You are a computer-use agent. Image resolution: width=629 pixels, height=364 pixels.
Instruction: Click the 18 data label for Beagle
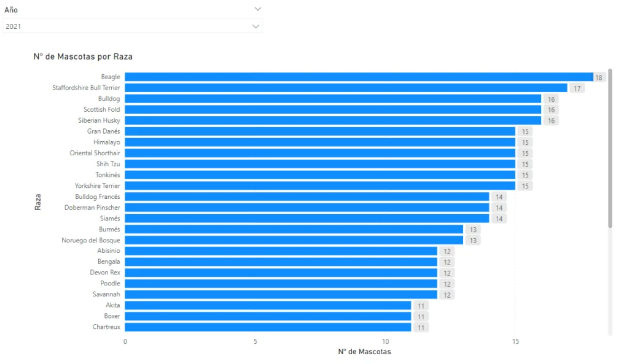(599, 77)
